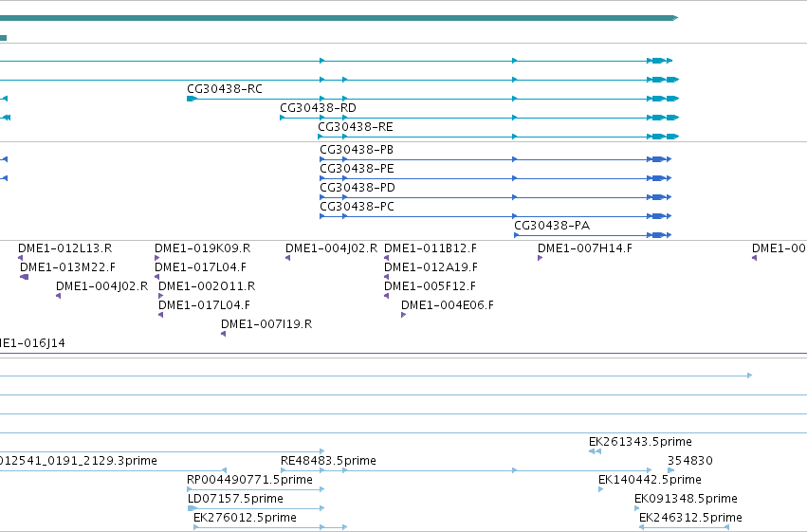
Task: Select the CG30438-RE transcript label
Action: coord(356,127)
